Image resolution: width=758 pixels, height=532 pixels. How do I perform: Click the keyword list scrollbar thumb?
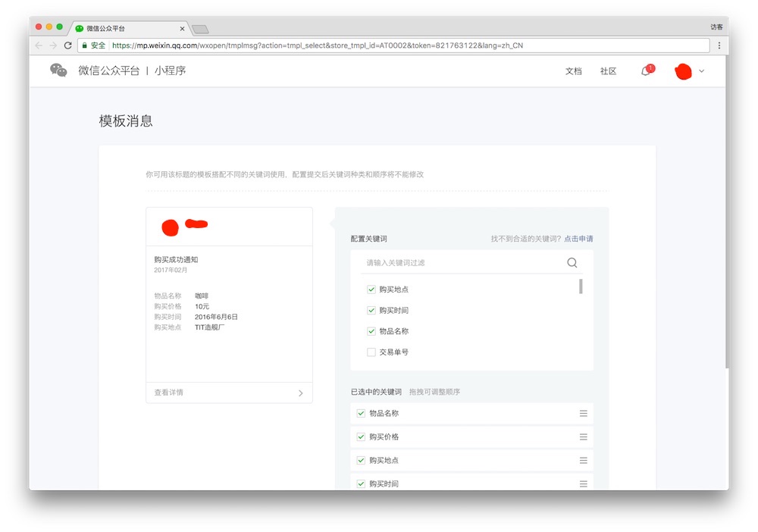(581, 286)
